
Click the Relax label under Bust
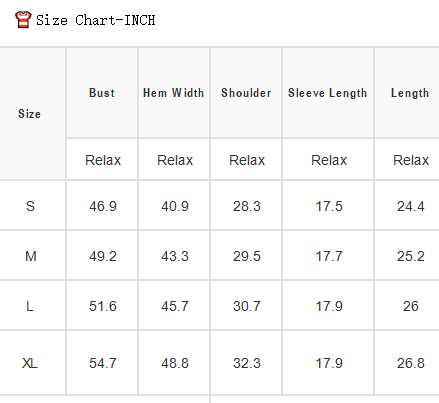pyautogui.click(x=103, y=160)
